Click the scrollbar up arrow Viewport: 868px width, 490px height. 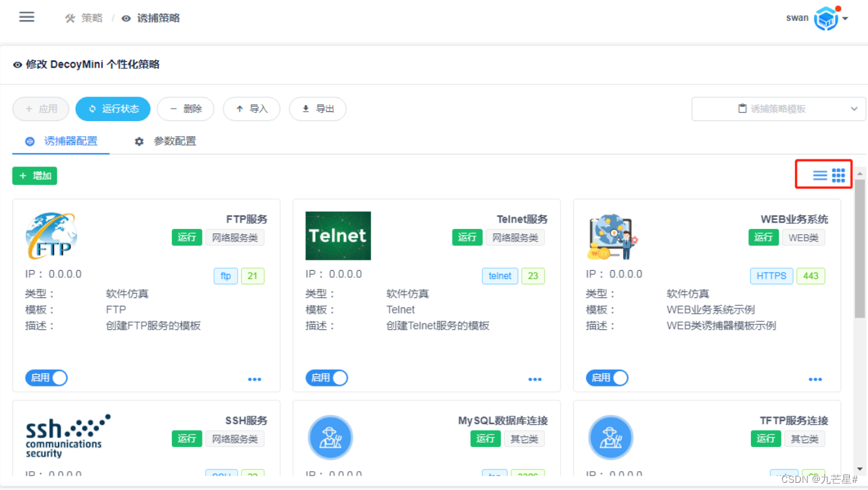click(860, 173)
